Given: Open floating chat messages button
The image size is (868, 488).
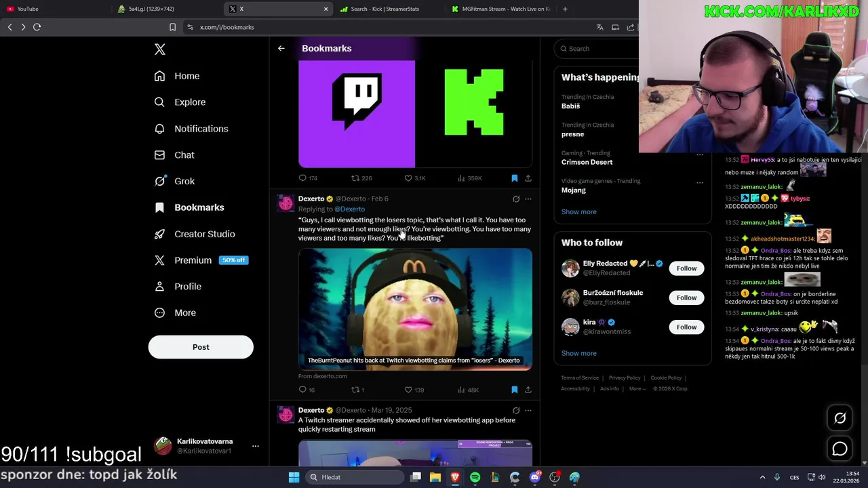Looking at the screenshot, I should pos(840,449).
